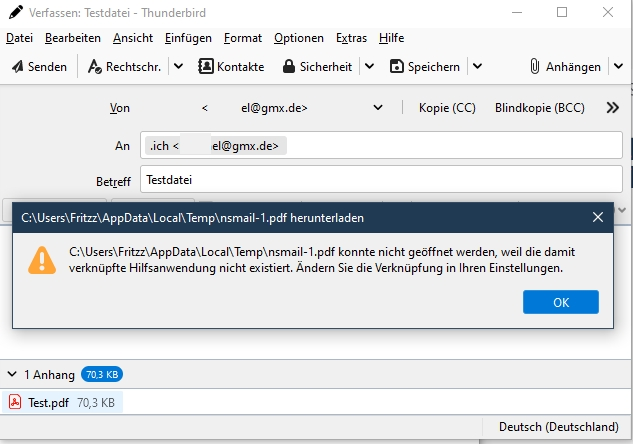Screen dimensions: 633x444
Task: Open the Extras menu
Action: 351,38
